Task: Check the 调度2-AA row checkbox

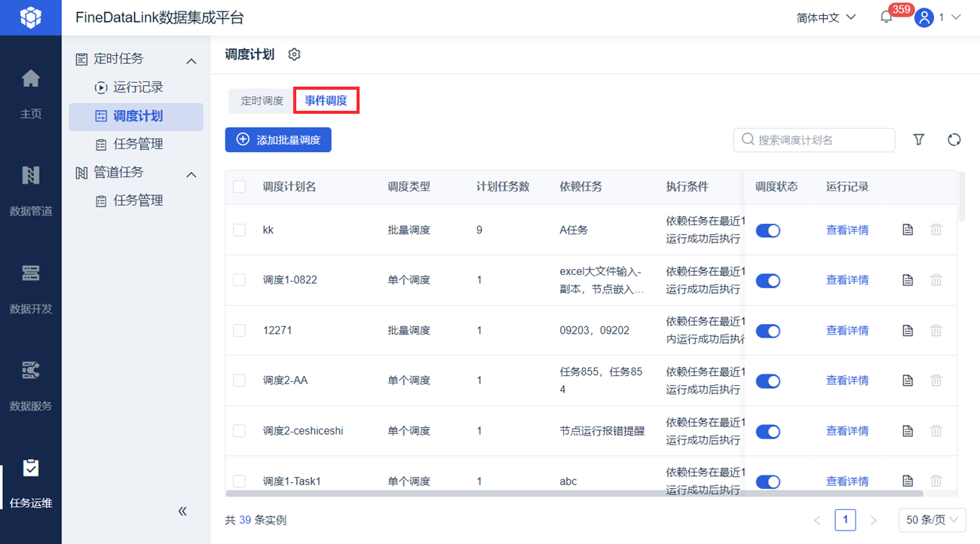Action: tap(239, 380)
